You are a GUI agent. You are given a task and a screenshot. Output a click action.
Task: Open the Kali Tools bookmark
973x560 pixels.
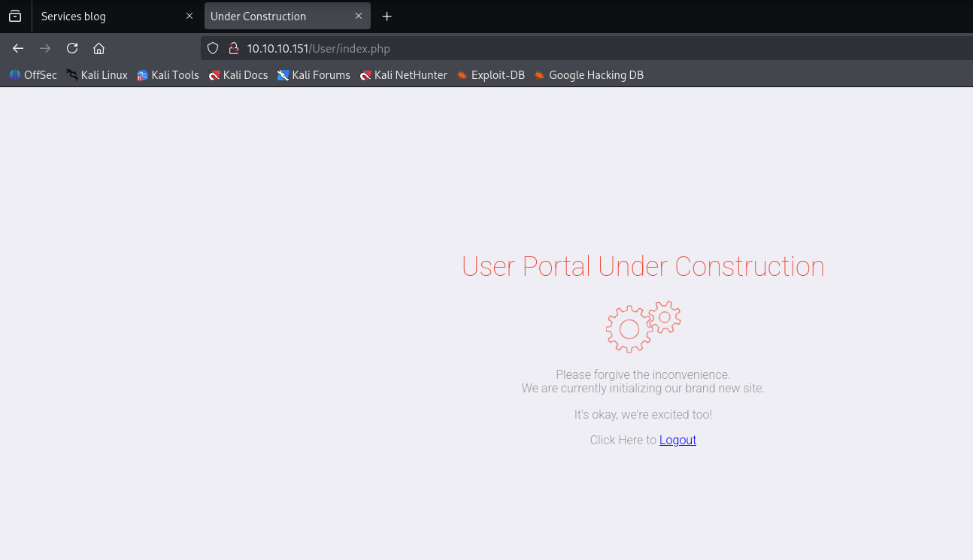[x=168, y=75]
